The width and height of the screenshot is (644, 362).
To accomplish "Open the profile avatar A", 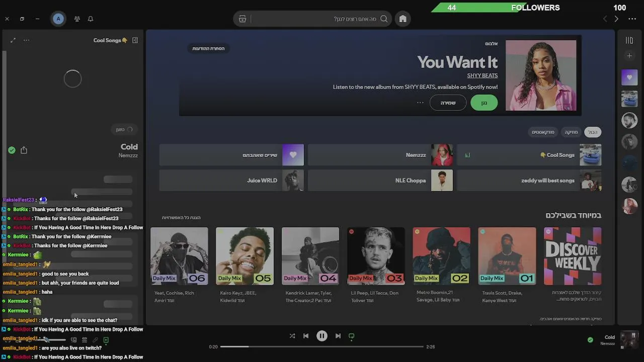I will [x=58, y=19].
